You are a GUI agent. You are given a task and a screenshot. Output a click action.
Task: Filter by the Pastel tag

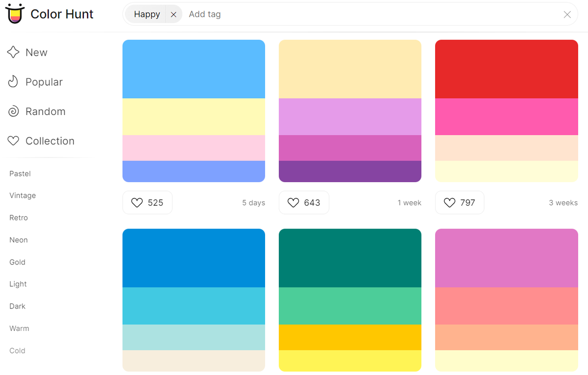[20, 173]
